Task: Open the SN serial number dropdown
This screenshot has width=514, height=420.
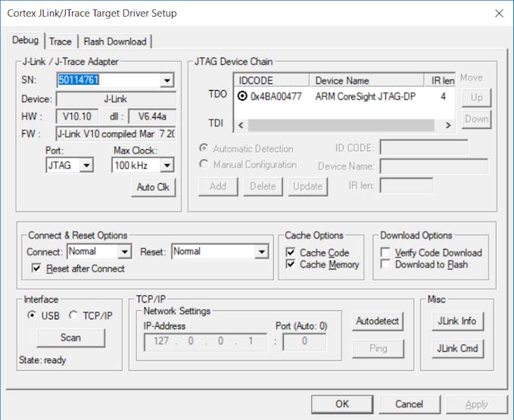Action: coord(167,80)
